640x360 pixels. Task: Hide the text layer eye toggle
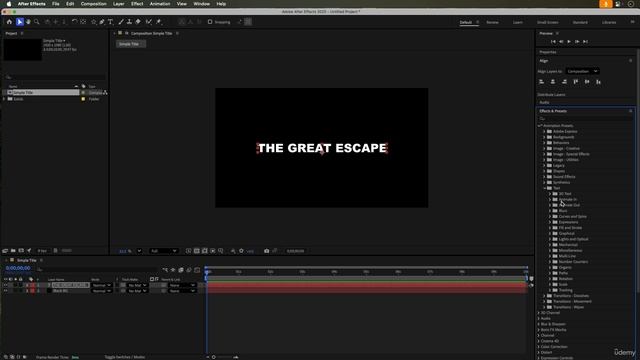(x=6, y=285)
